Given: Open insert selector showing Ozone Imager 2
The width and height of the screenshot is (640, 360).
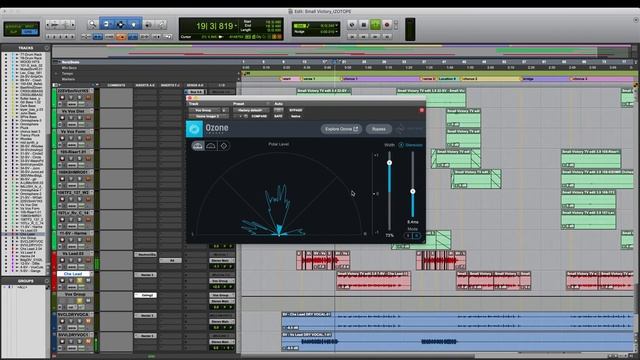Looking at the screenshot, I should 208,116.
